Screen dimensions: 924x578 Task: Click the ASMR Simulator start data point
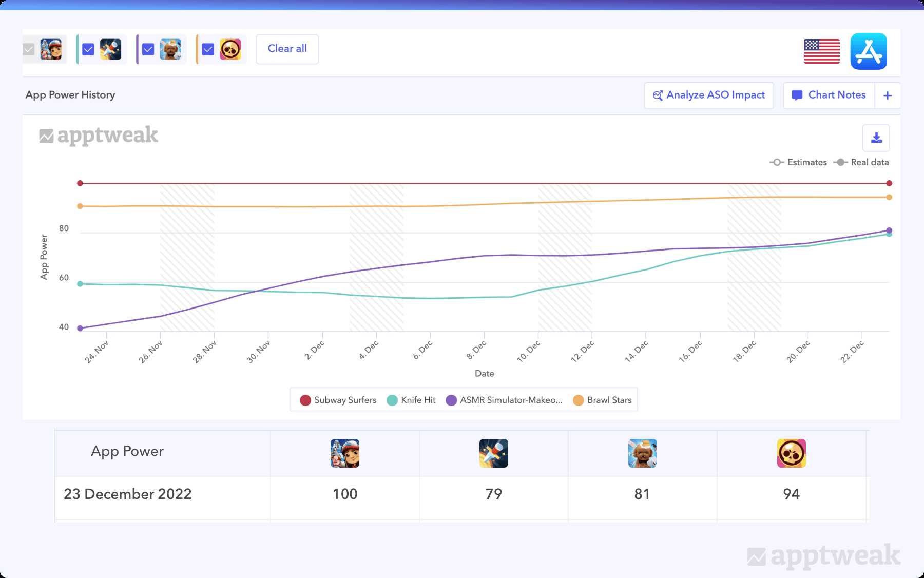coord(80,329)
